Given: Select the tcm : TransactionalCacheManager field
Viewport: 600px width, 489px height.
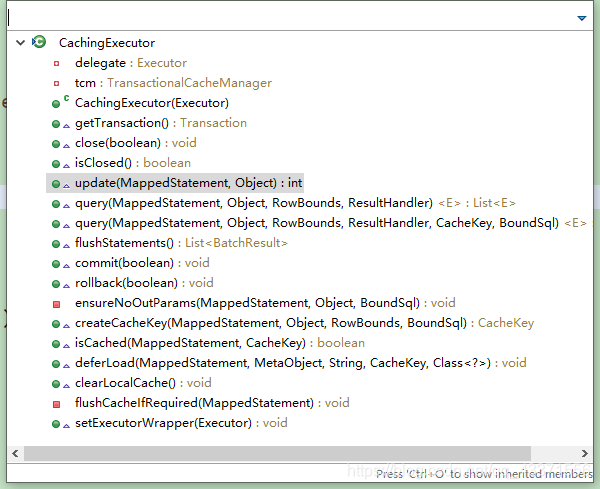Looking at the screenshot, I should coord(173,83).
